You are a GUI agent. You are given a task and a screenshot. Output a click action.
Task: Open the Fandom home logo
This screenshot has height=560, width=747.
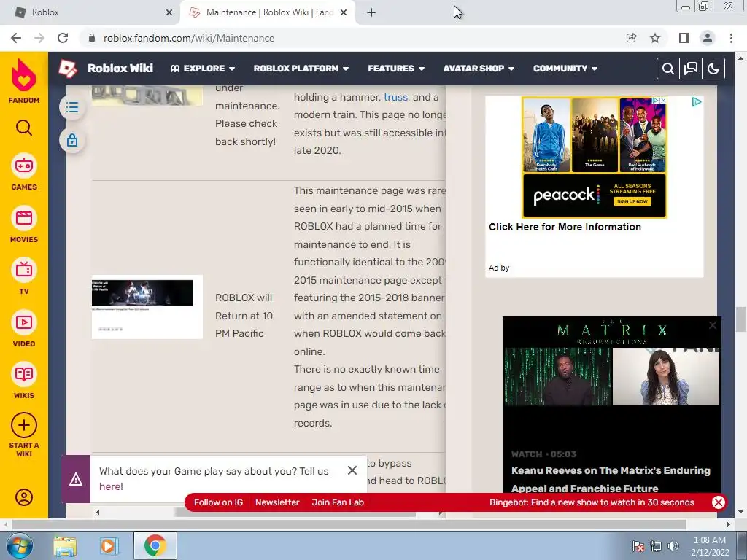(x=24, y=81)
